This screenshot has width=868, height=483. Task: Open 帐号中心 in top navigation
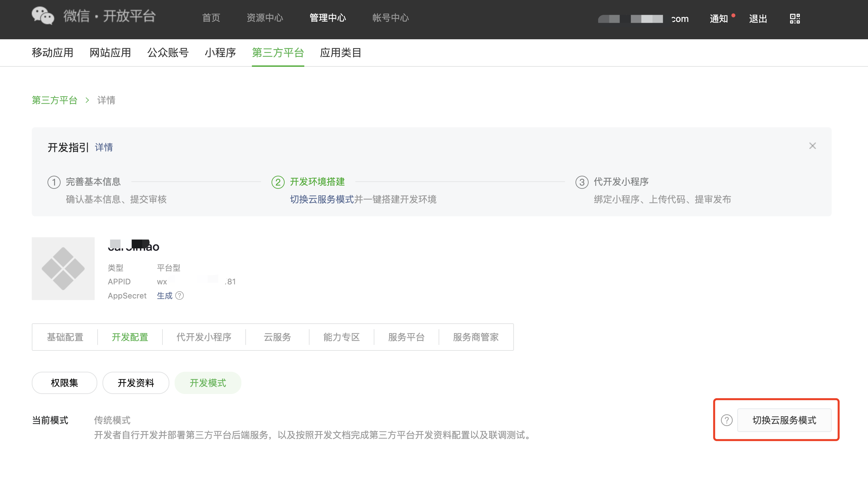coord(390,18)
